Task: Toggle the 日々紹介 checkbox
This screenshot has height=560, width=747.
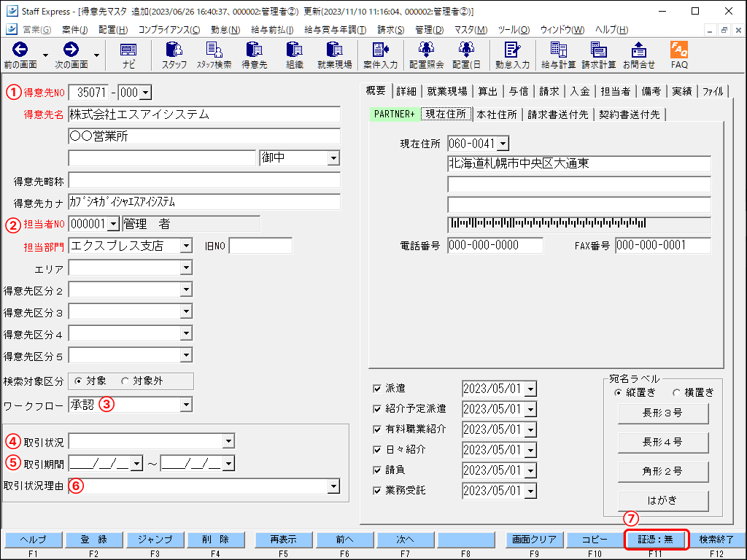Action: (377, 449)
